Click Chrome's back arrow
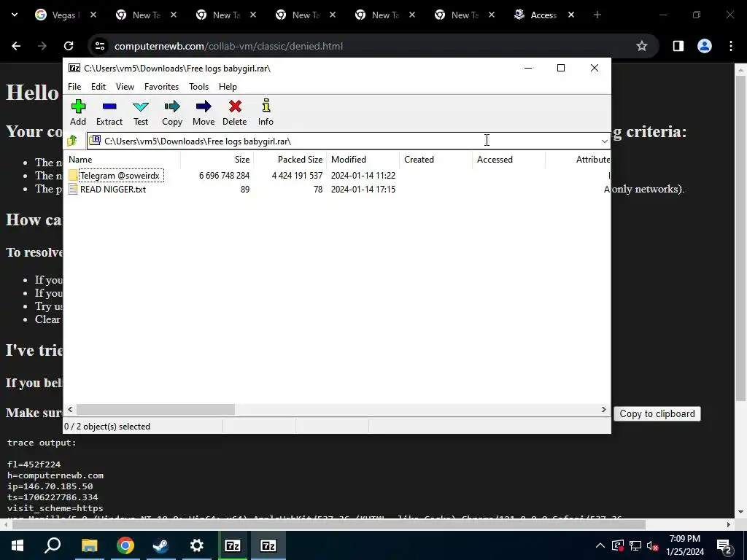Image resolution: width=747 pixels, height=560 pixels. pyautogui.click(x=16, y=46)
